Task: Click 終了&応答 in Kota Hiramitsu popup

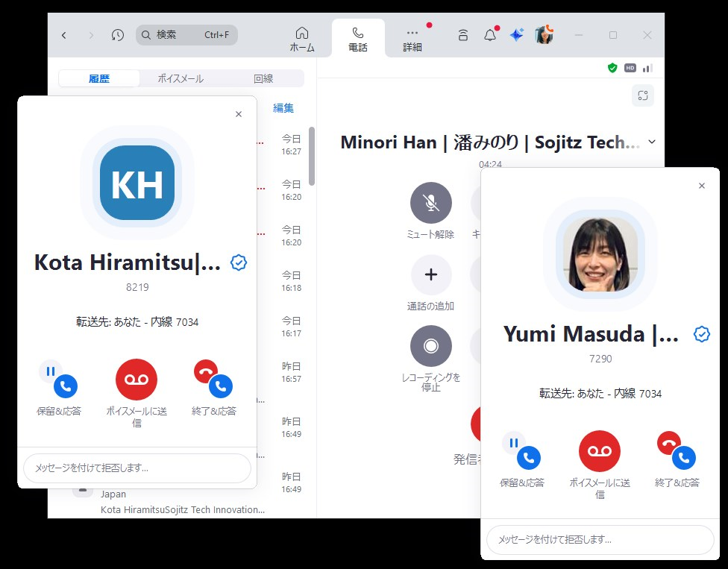Action: pos(214,380)
